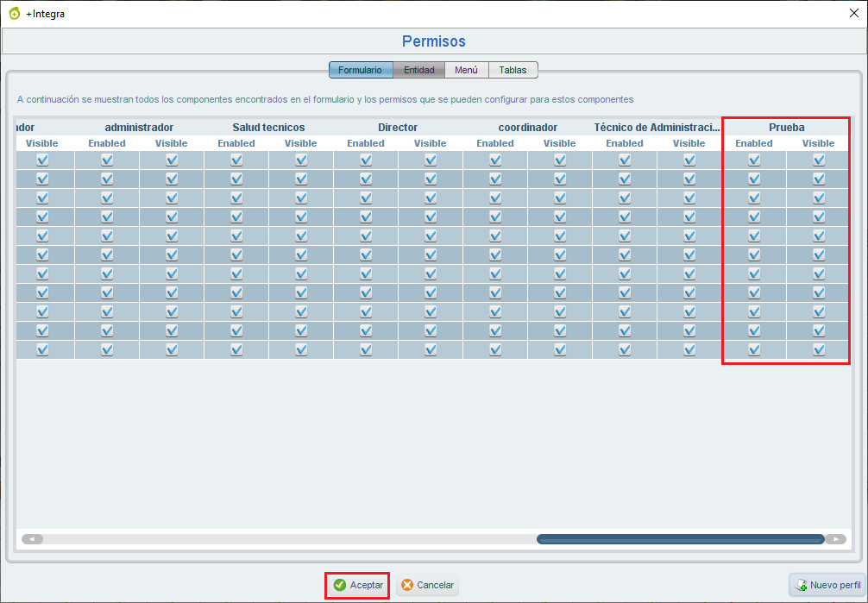This screenshot has height=603, width=868.
Task: Click Enabled subheader under administrador
Action: click(x=107, y=143)
